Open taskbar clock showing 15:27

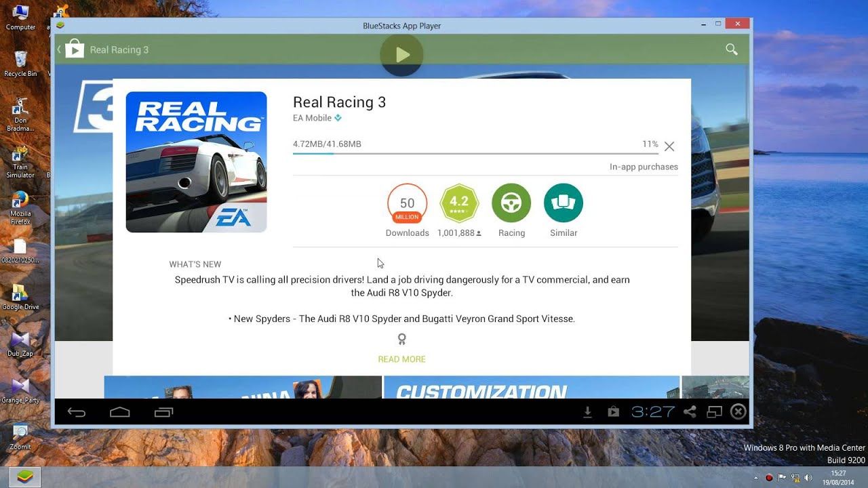tap(839, 478)
